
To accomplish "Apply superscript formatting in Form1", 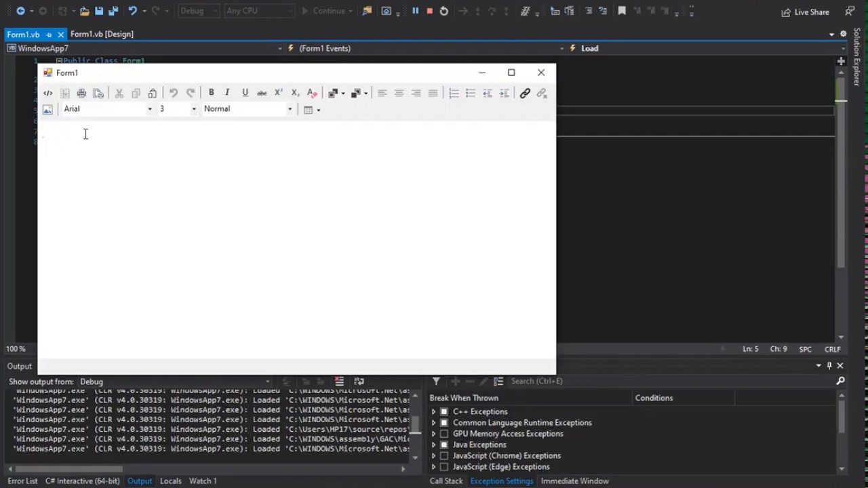I will click(x=278, y=93).
